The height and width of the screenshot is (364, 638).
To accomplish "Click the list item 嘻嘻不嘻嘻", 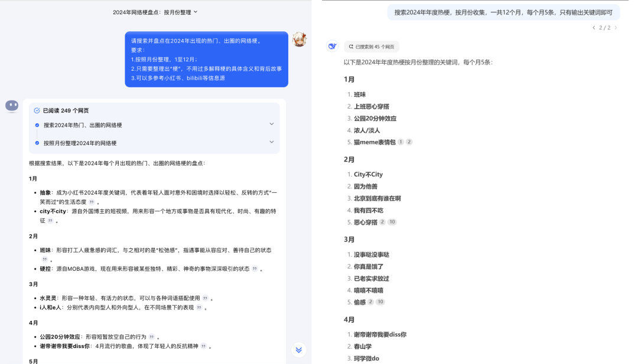I will [368, 290].
